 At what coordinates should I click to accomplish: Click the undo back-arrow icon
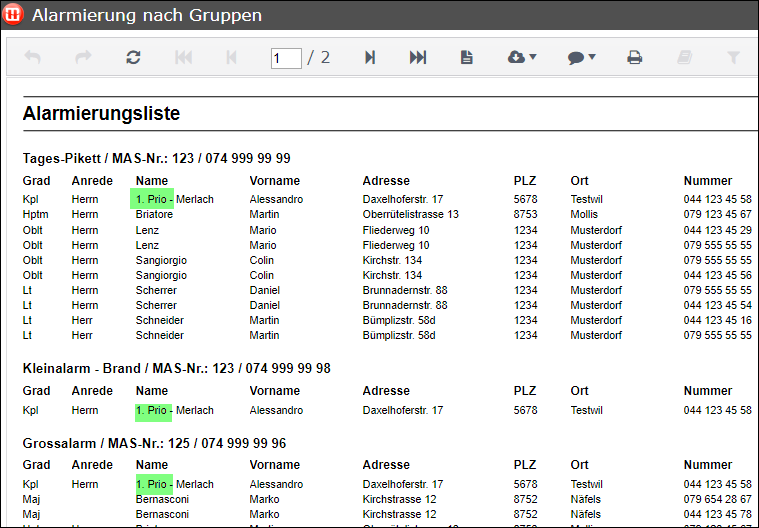pos(33,58)
